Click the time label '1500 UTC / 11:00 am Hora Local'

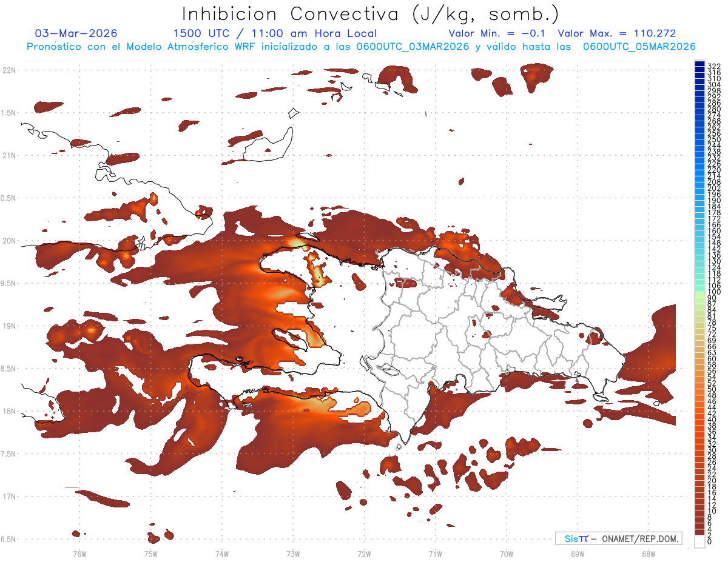[275, 33]
